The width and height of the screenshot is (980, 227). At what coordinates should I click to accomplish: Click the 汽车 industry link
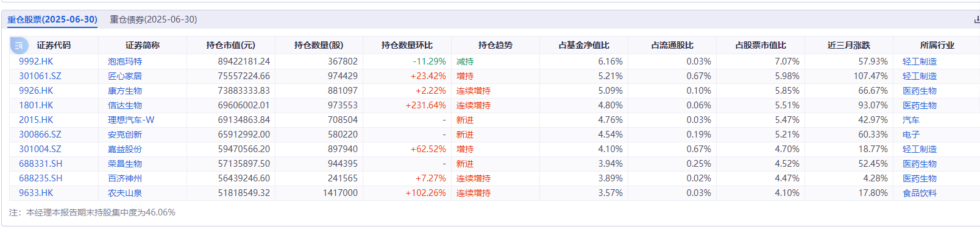[911, 120]
